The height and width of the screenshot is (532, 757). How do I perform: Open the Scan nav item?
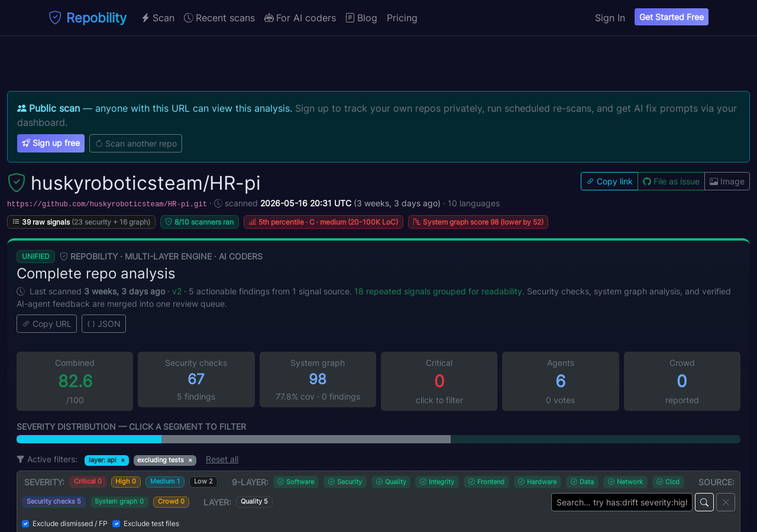[158, 18]
